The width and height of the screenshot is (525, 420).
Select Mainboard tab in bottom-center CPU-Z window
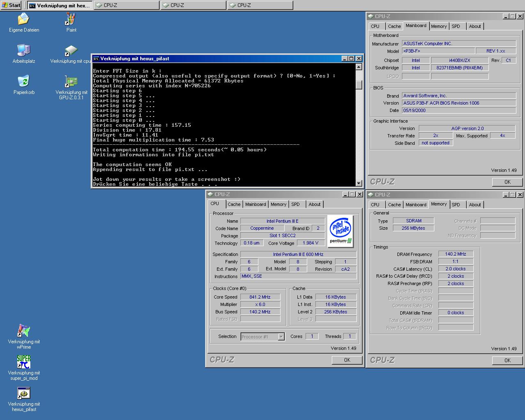tap(256, 204)
